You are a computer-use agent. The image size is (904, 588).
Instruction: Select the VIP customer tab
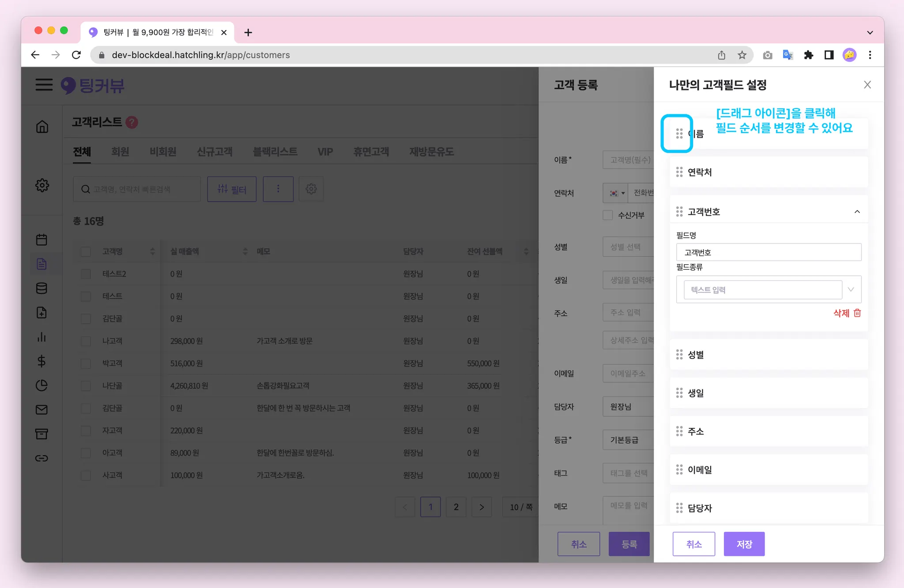(x=325, y=152)
